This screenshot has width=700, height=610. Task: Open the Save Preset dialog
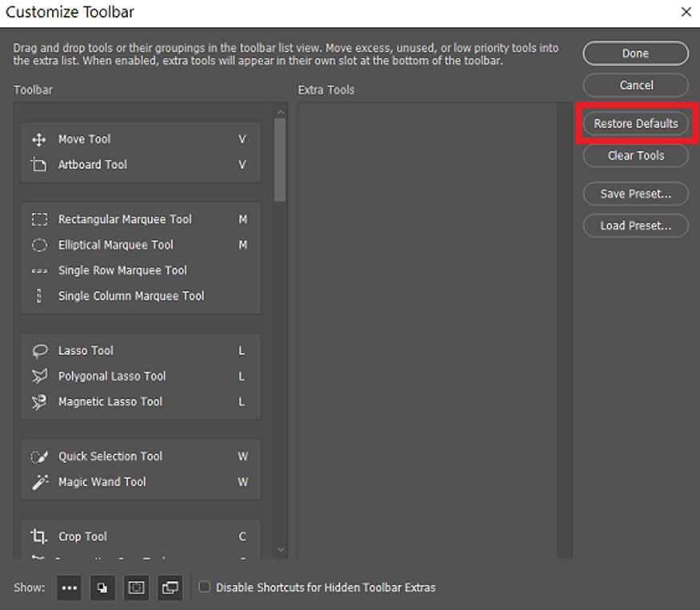(635, 193)
